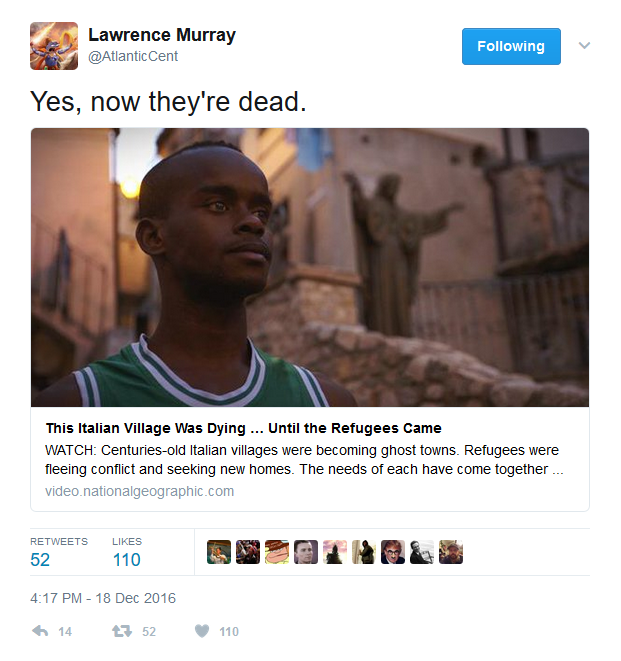Click the fourth liker's avatar, a man's face
Viewport: 621px width, 661px height.
point(306,552)
